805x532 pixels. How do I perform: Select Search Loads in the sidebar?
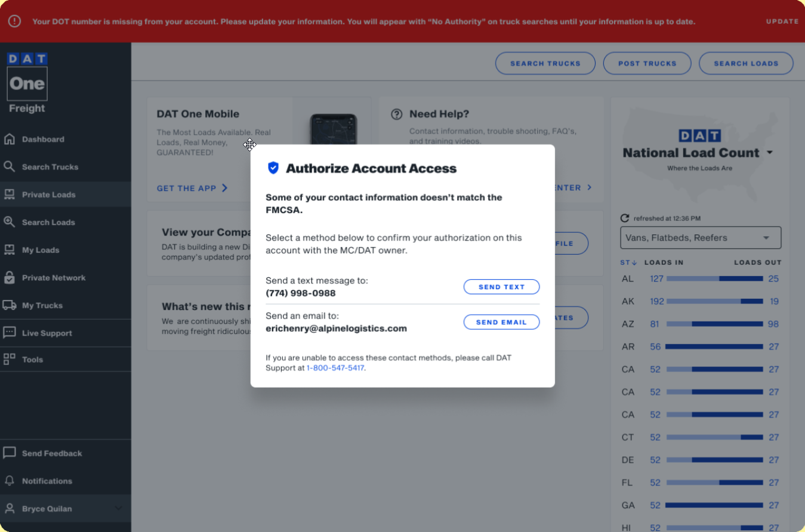coord(66,222)
